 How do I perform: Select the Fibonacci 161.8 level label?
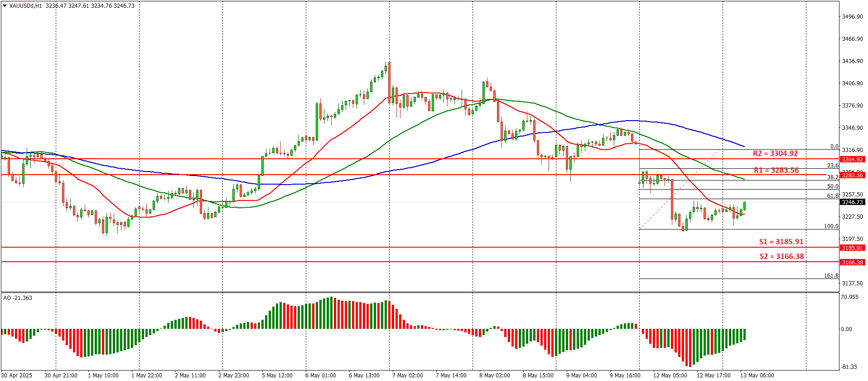pos(831,275)
